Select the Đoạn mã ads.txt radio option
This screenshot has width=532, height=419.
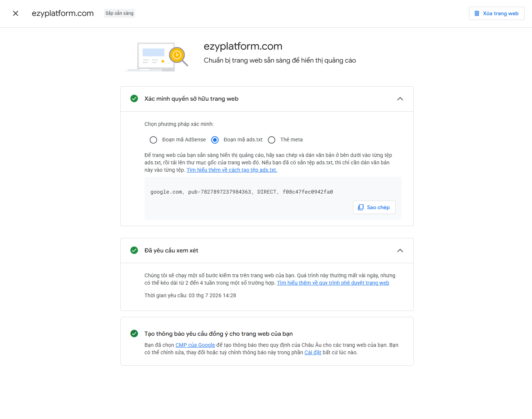coord(215,140)
